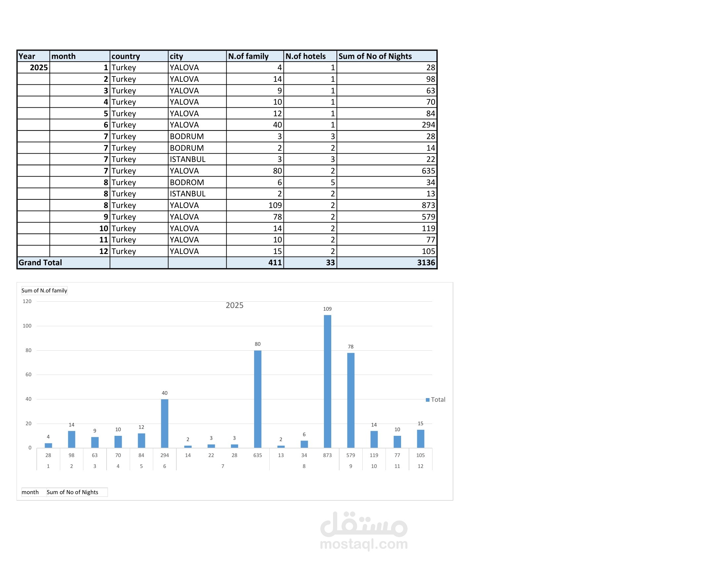Select the 'country' column header cell
Viewport: 728px width, 563px height.
pyautogui.click(x=139, y=56)
